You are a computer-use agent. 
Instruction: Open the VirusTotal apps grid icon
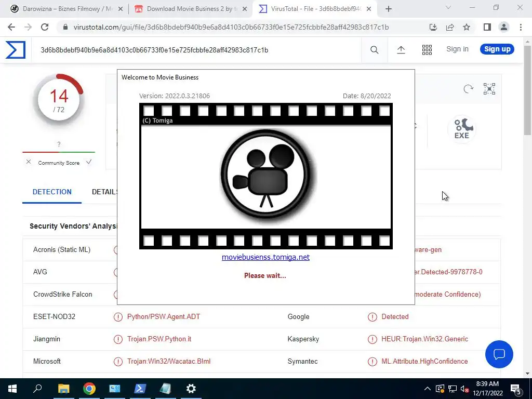427,50
